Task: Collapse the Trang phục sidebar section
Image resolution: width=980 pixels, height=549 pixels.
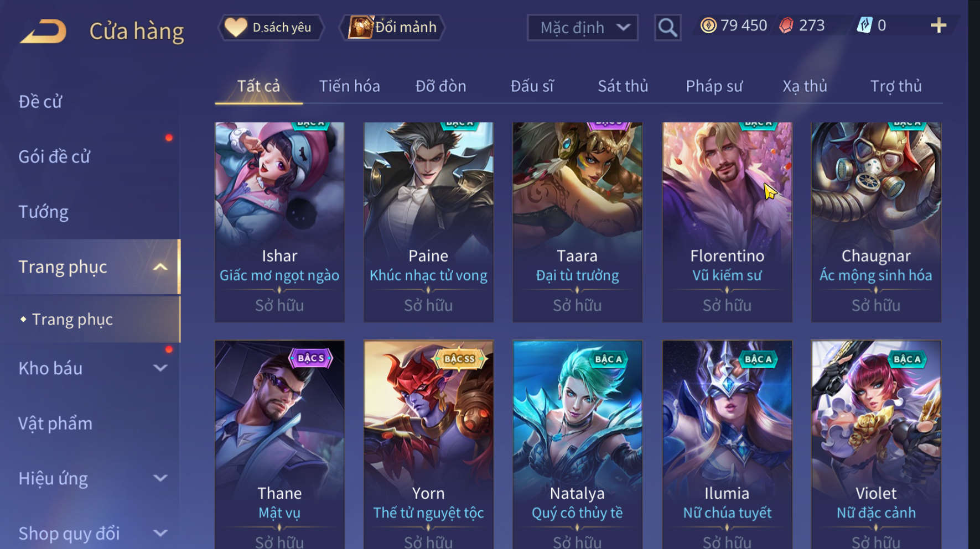Action: tap(160, 267)
